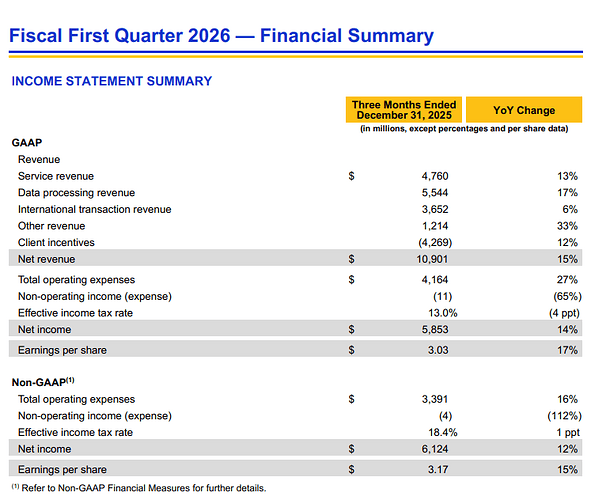Select Non-GAAP Total operating expenses 3,391
This screenshot has height=500, width=609.
coord(435,399)
